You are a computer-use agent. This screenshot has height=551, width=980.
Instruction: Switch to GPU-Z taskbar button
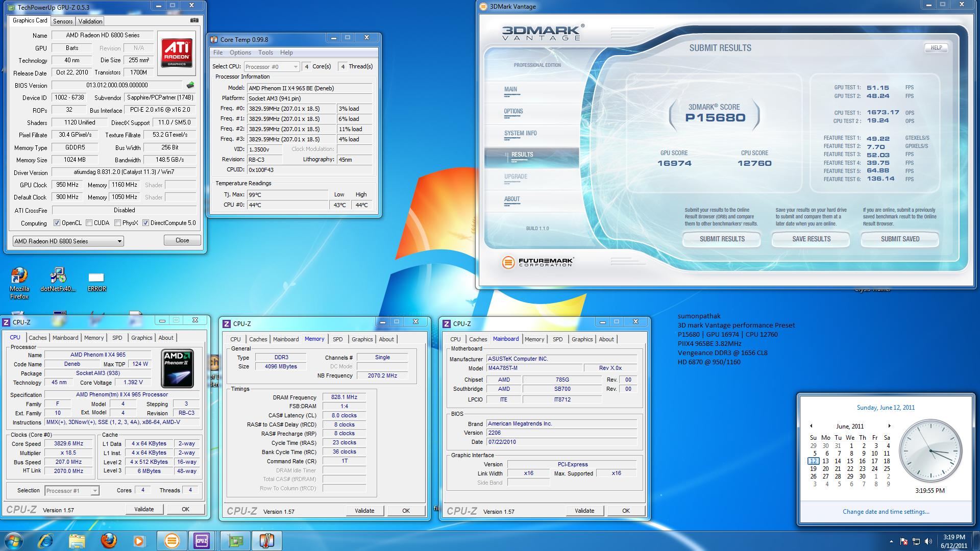(x=235, y=541)
